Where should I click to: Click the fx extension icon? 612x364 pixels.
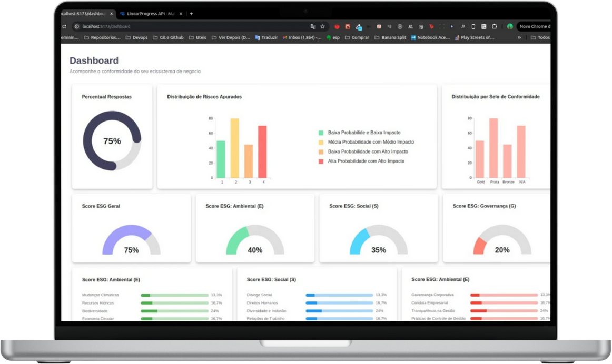coord(463,26)
